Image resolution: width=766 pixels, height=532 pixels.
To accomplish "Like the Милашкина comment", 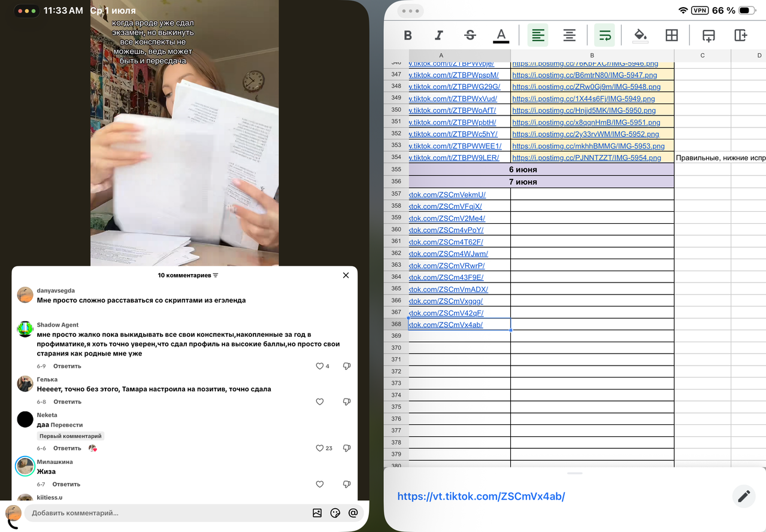I will (x=320, y=484).
